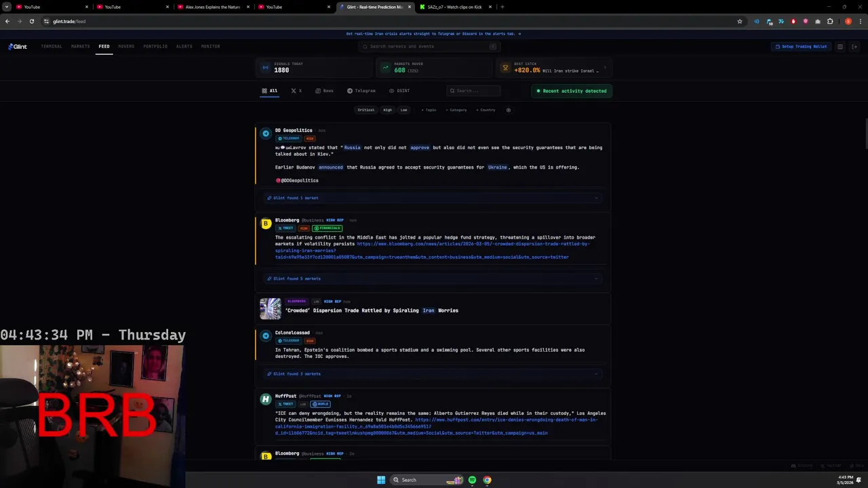Viewport: 868px width, 488px height.
Task: Click the Markets Moved trend icon
Action: (385, 68)
